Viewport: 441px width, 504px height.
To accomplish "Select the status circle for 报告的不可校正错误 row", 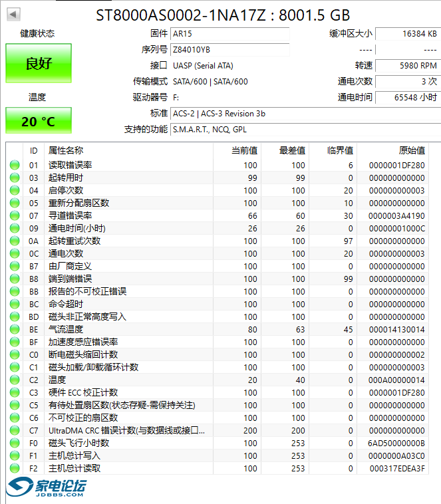I will pyautogui.click(x=15, y=291).
